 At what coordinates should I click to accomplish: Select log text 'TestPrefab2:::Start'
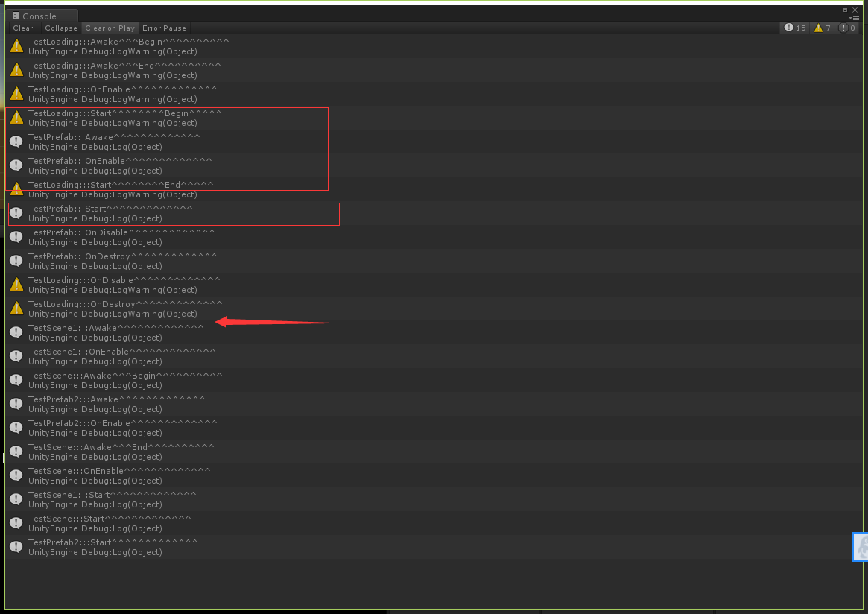pos(70,542)
